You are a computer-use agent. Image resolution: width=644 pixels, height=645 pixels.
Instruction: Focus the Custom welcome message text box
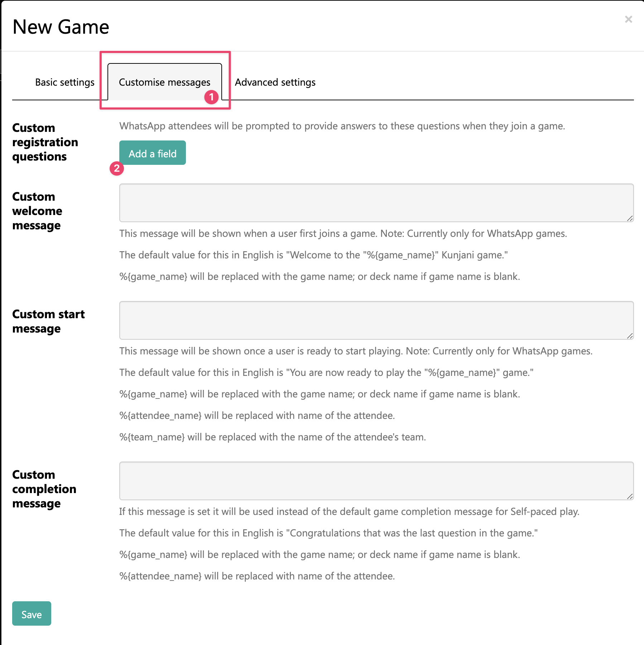pos(376,203)
